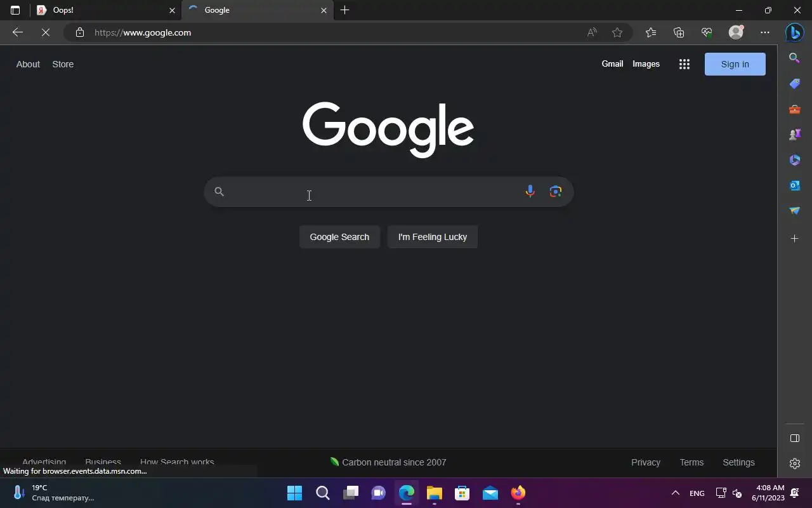This screenshot has height=508, width=812.
Task: Open the tab actions menu icon
Action: point(15,10)
